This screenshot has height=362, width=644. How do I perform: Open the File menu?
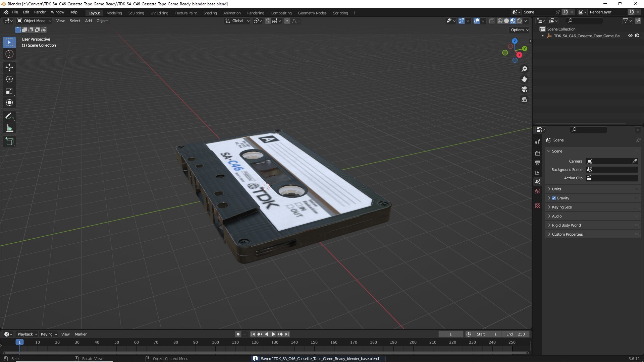tap(15, 12)
